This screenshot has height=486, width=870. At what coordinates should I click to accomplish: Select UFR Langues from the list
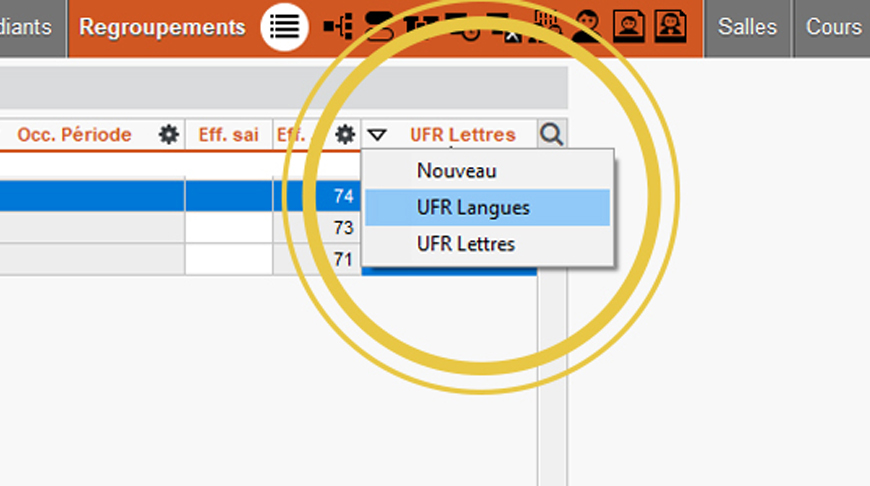click(473, 207)
